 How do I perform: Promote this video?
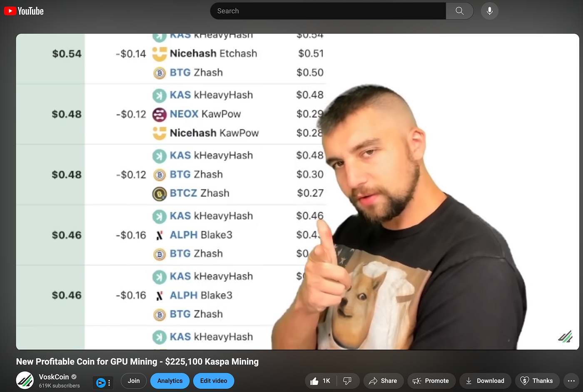[431, 381]
